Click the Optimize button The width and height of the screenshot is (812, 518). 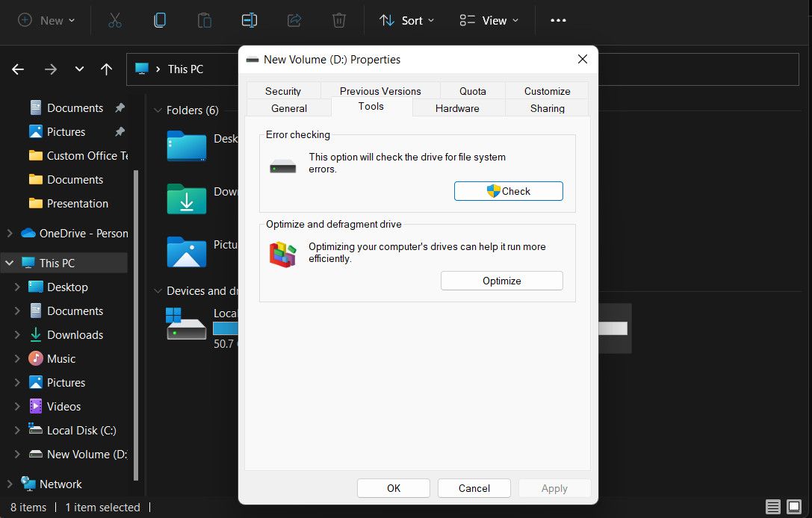(501, 281)
